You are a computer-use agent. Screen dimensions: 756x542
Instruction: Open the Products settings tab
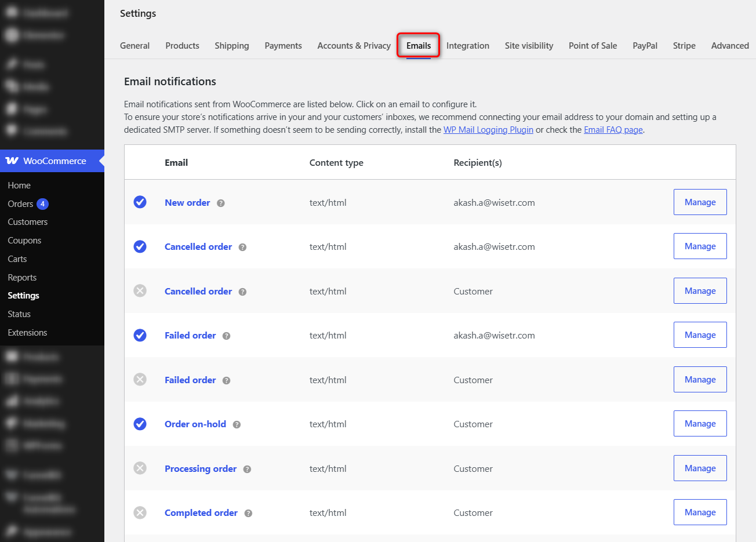tap(182, 46)
